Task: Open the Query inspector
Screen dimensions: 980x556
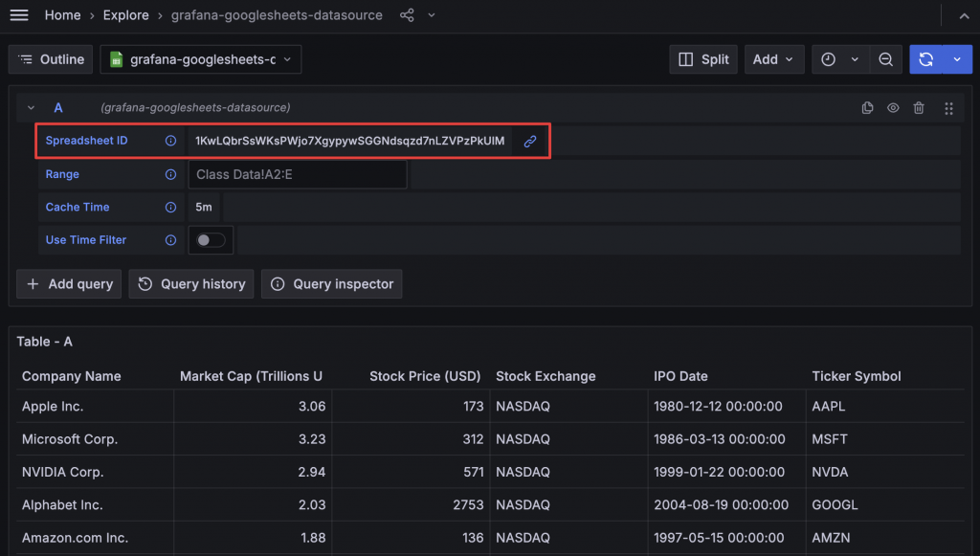Action: (331, 284)
